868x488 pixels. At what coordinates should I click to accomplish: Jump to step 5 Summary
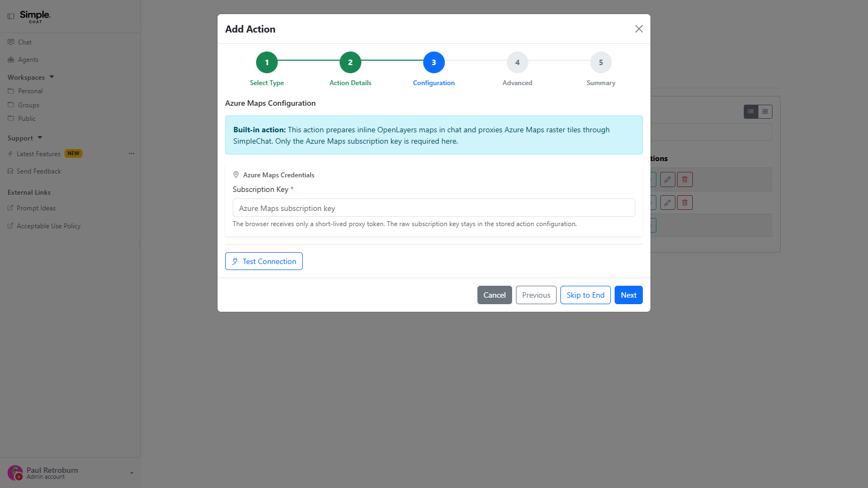601,62
